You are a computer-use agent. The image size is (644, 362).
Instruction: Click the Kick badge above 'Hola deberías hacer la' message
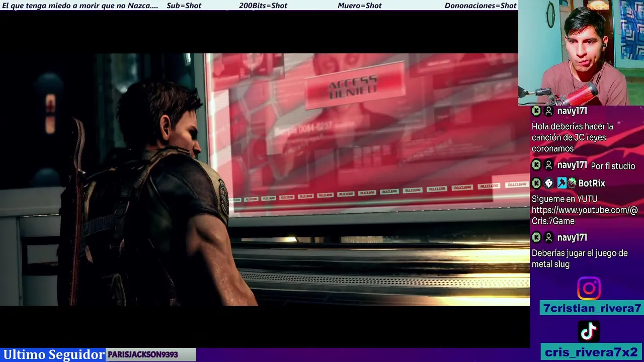[x=536, y=111]
